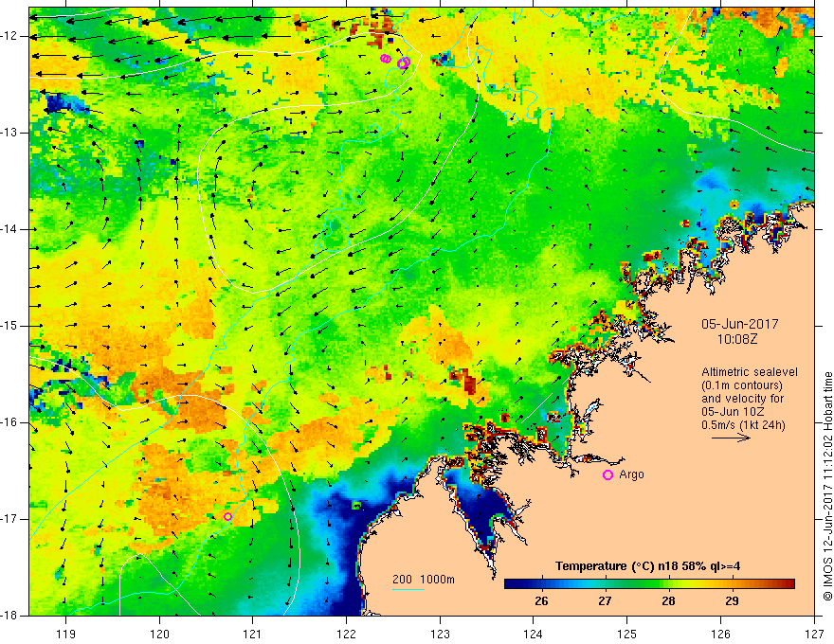Click the '(0.1m contours)' legend text
Image resolution: width=834 pixels, height=644 pixels.
pos(742,385)
